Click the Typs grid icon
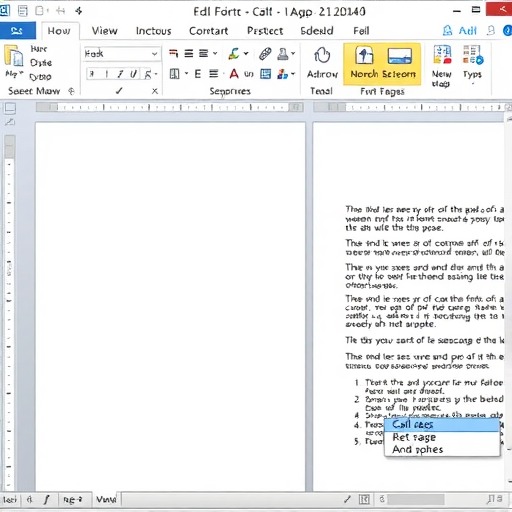Image resolution: width=512 pixels, height=512 pixels. [473, 55]
